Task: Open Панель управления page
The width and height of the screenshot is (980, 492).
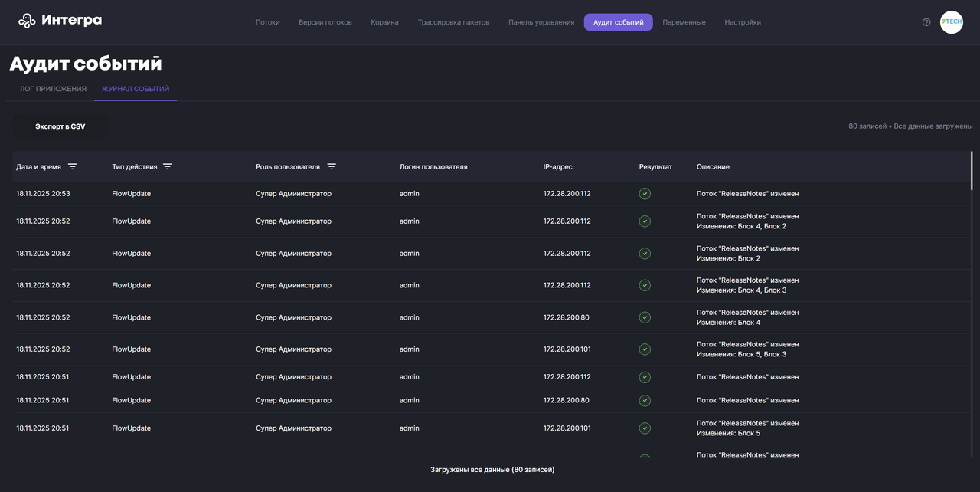Action: tap(541, 22)
